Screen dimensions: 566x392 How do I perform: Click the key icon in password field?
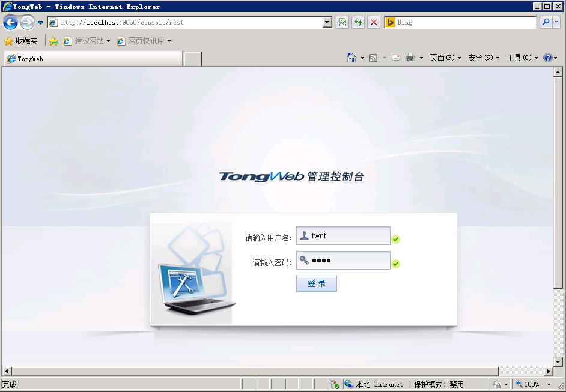coord(304,260)
